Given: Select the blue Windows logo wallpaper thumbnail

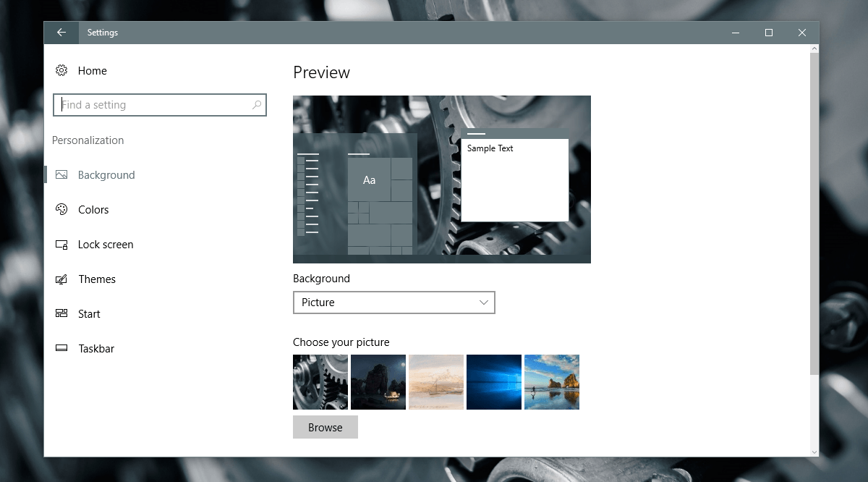Looking at the screenshot, I should pos(493,382).
